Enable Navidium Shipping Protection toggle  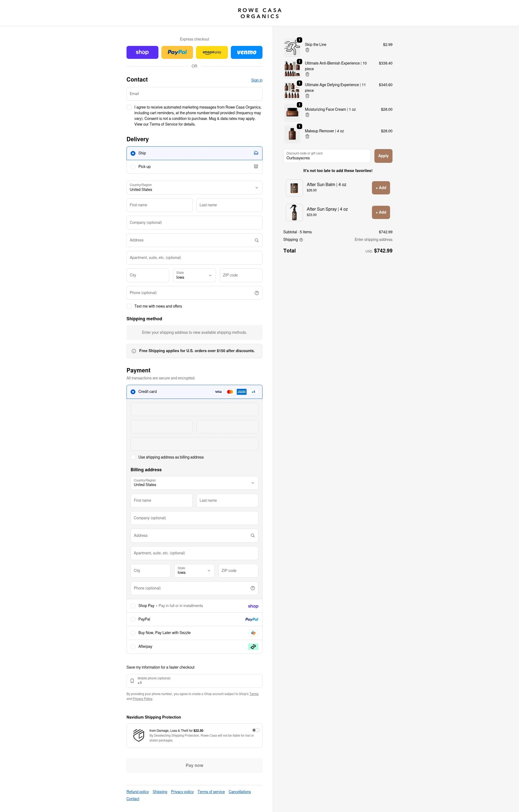(256, 730)
